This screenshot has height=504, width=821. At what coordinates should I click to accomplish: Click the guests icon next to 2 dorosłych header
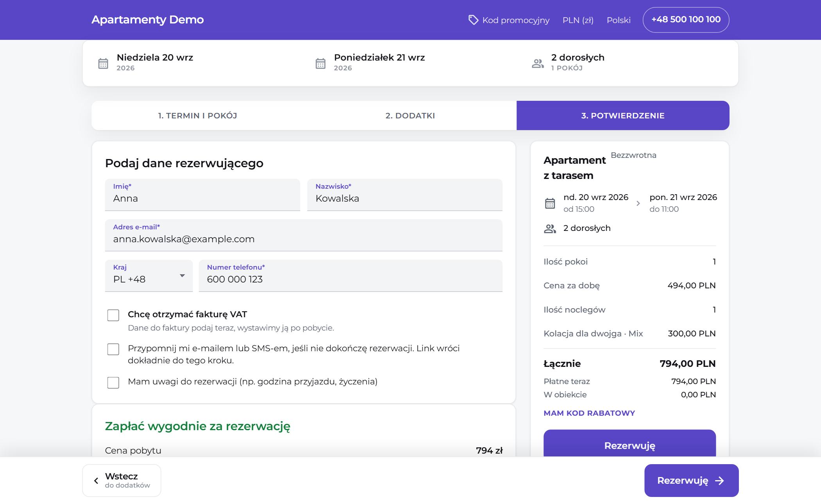[x=538, y=63]
